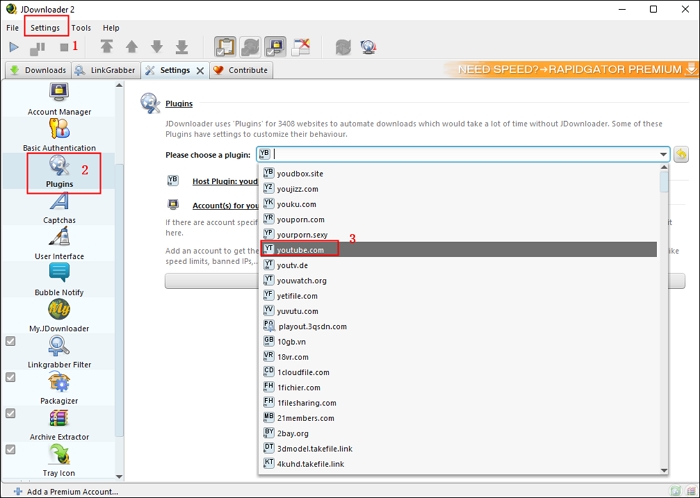Screen dimensions: 700x498
Task: Open Archive Extractor settings section
Action: click(x=59, y=424)
